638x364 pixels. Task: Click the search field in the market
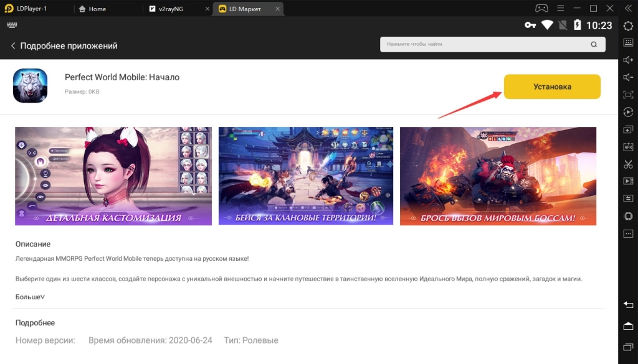[486, 45]
